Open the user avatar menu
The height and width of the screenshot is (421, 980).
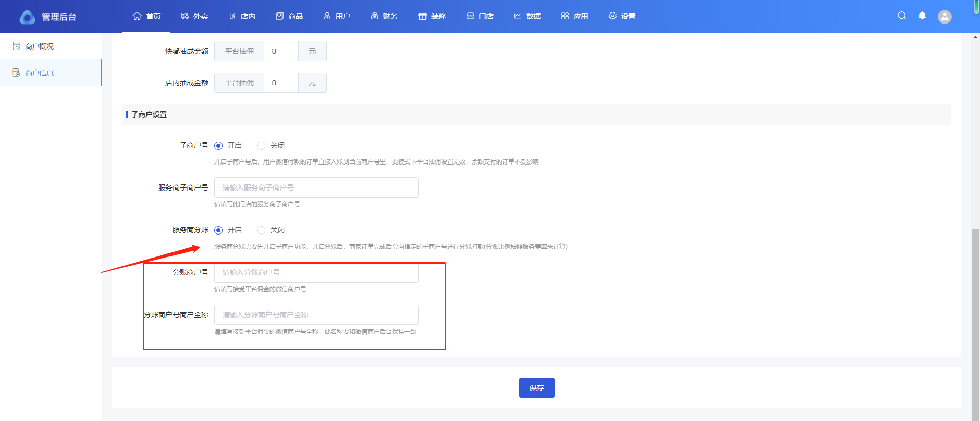[945, 17]
